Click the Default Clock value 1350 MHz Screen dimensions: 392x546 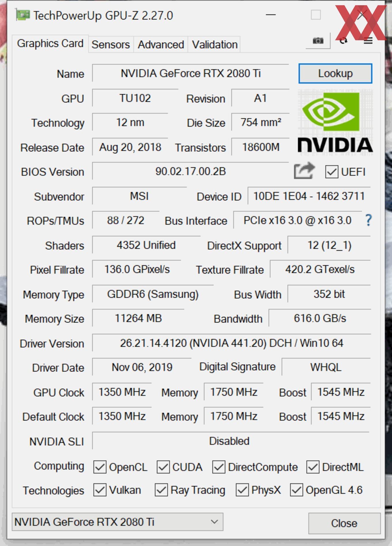(x=122, y=416)
